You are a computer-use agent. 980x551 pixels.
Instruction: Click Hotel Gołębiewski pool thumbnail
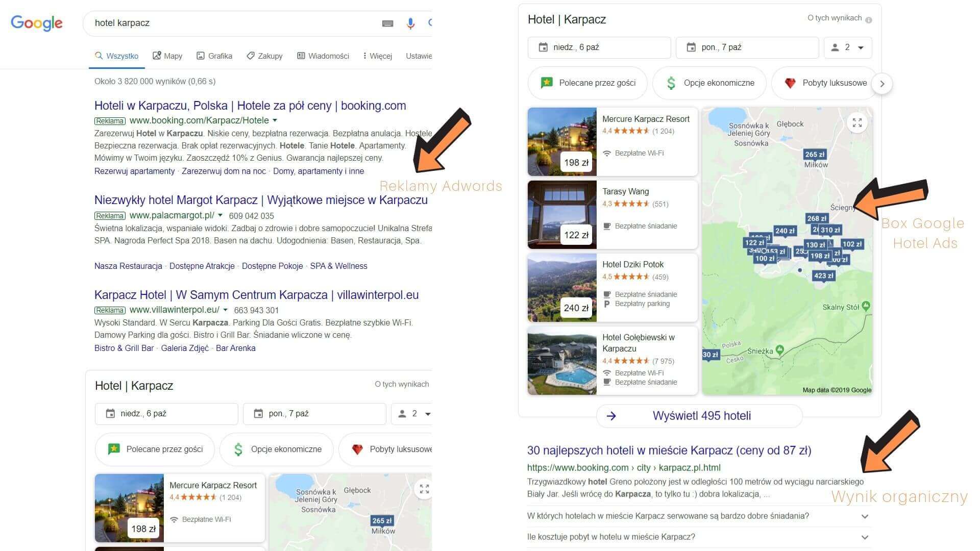pyautogui.click(x=562, y=361)
